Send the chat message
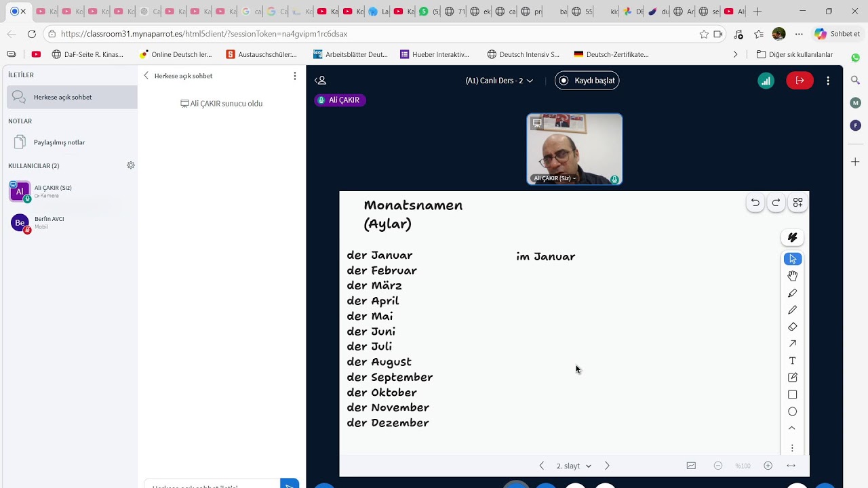The width and height of the screenshot is (868, 488). (290, 484)
